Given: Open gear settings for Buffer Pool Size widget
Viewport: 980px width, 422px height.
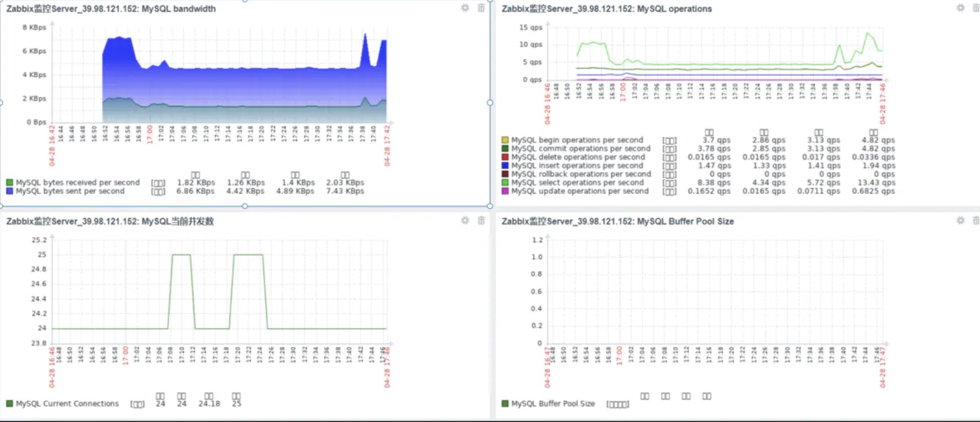Looking at the screenshot, I should 960,220.
